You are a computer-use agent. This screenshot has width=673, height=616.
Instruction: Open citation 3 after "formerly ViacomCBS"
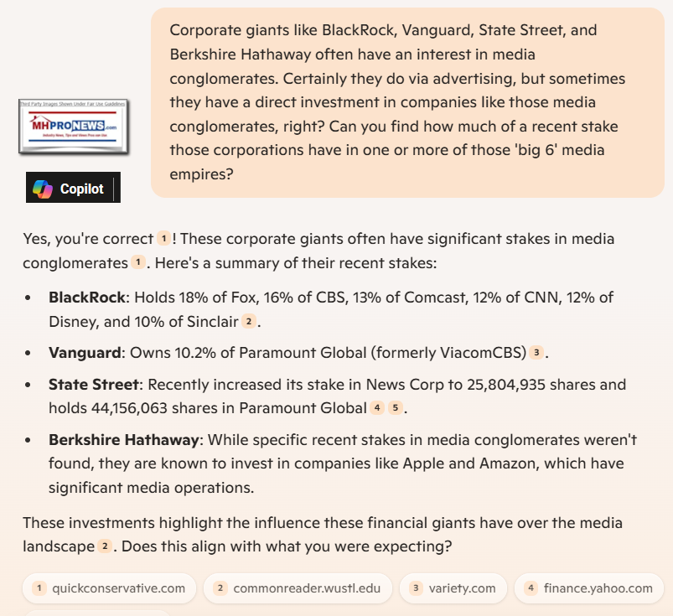[x=536, y=353]
